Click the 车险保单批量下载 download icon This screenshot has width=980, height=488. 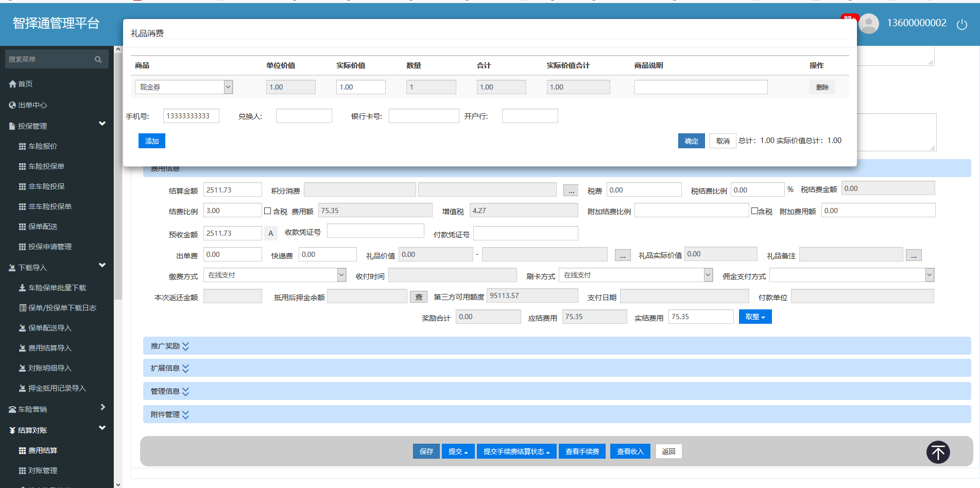[22, 288]
